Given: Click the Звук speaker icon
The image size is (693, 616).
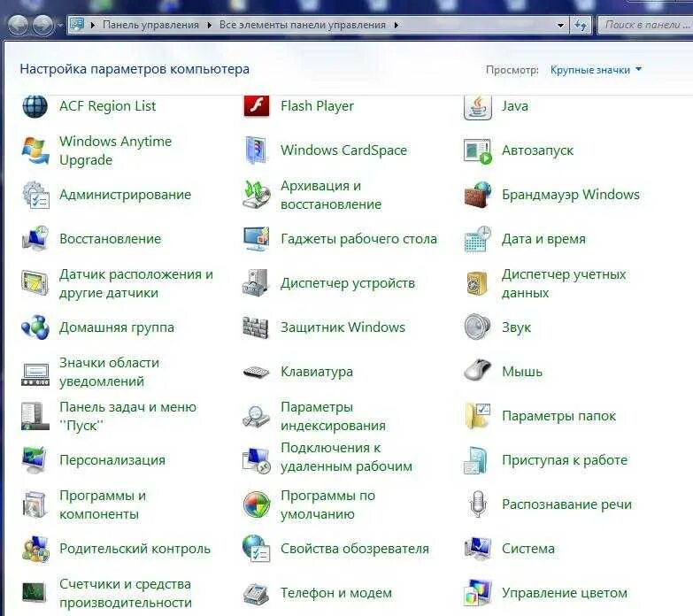Looking at the screenshot, I should [x=477, y=327].
